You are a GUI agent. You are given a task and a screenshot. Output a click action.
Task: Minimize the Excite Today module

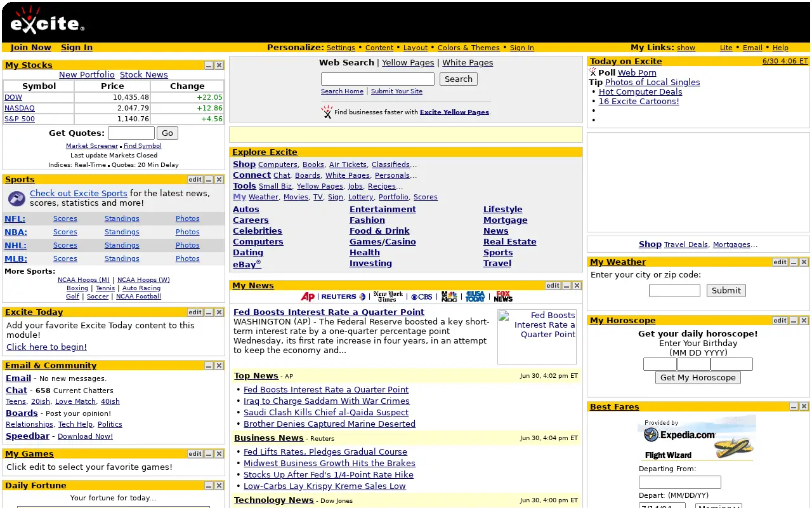coord(209,312)
